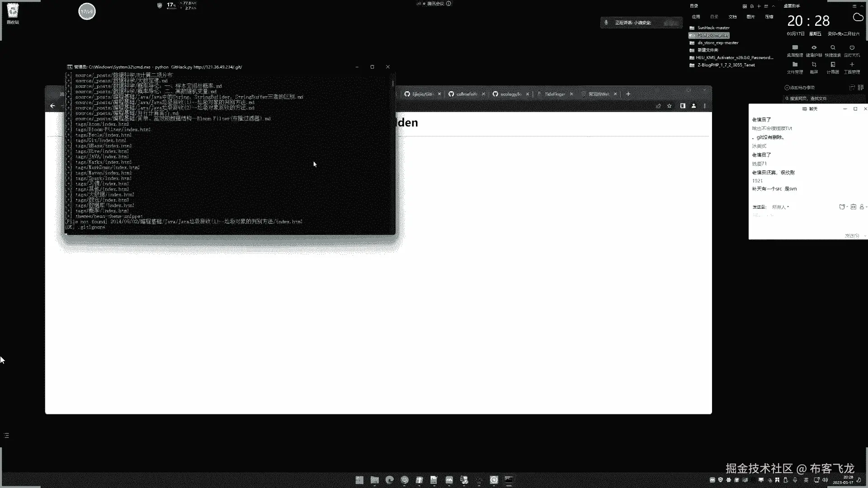Screen dimensions: 868x488
Task: Go back with browser arrow
Action: pyautogui.click(x=52, y=106)
